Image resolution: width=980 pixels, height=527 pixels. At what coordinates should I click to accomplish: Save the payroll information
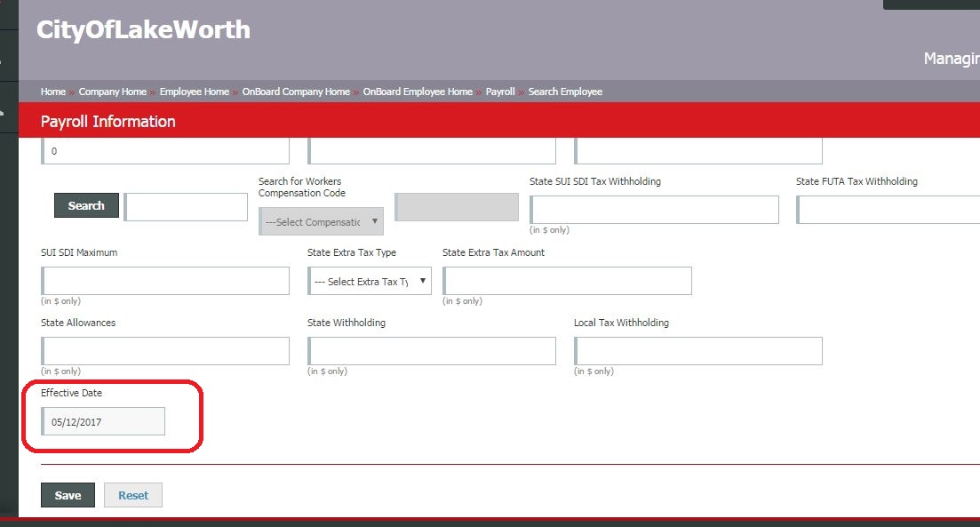pyautogui.click(x=68, y=495)
